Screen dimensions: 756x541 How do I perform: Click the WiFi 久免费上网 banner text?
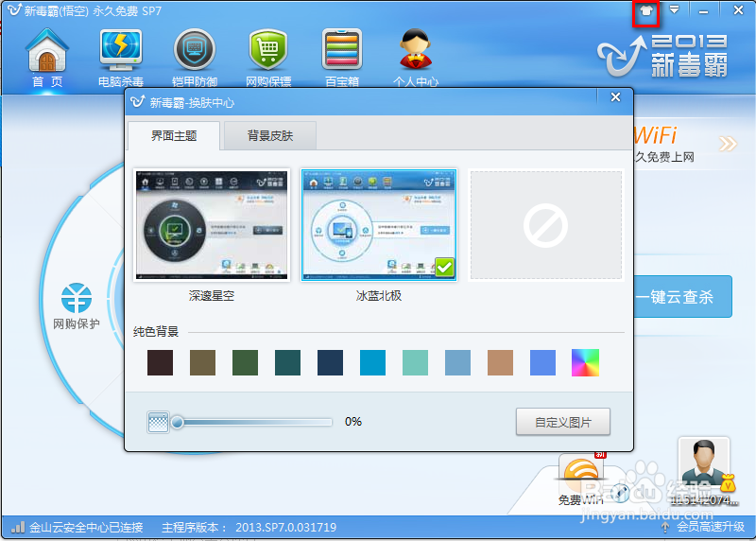click(x=663, y=157)
